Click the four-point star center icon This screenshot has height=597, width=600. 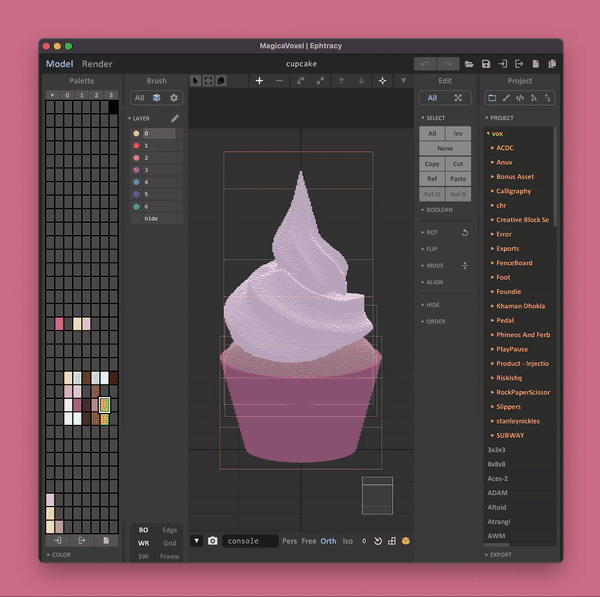pyautogui.click(x=382, y=81)
